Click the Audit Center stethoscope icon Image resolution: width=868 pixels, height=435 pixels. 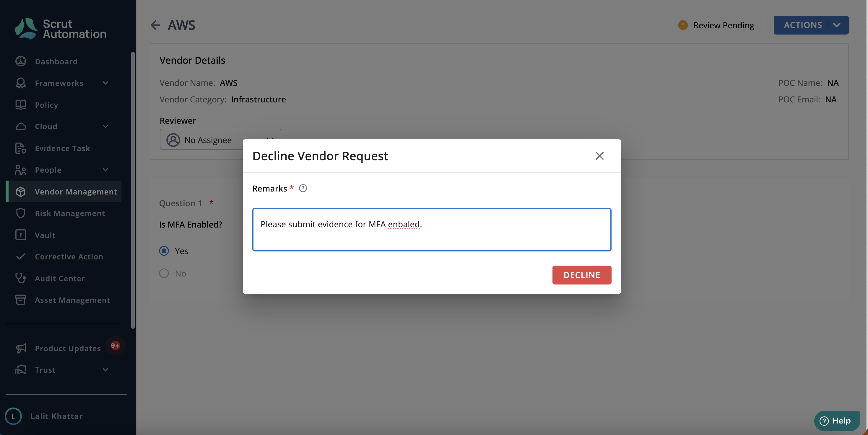point(21,278)
